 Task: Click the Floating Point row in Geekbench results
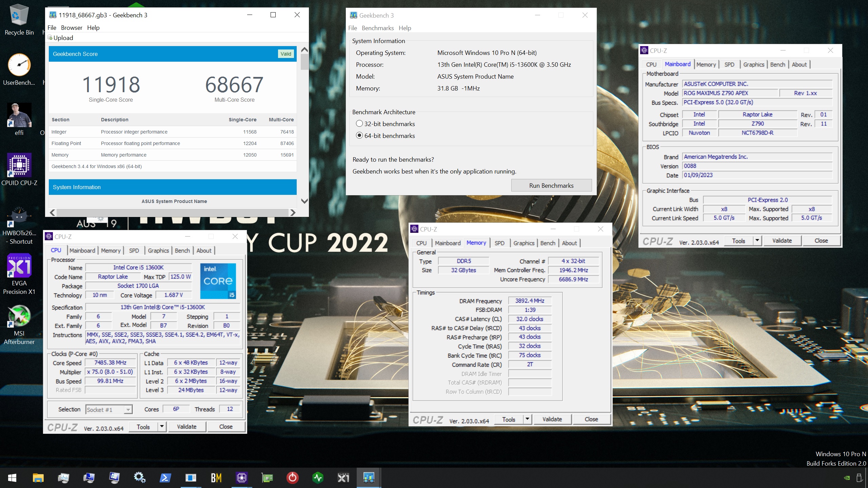173,143
